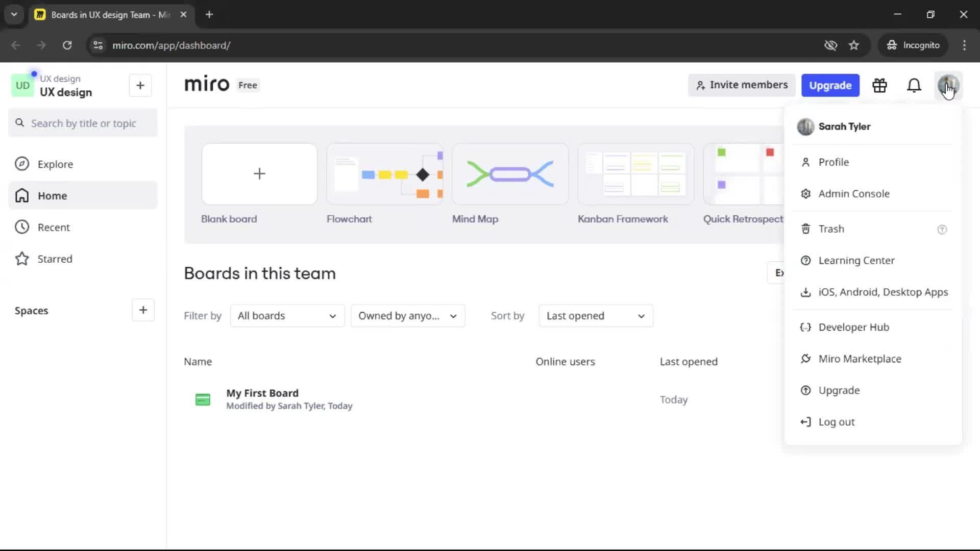The width and height of the screenshot is (980, 551).
Task: Create a Blank board
Action: 259,174
